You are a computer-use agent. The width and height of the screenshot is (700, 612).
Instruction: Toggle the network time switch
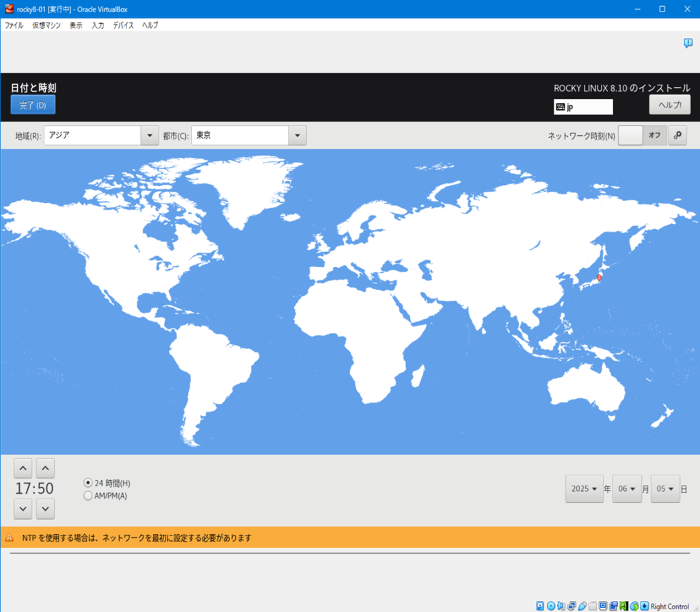coord(643,135)
